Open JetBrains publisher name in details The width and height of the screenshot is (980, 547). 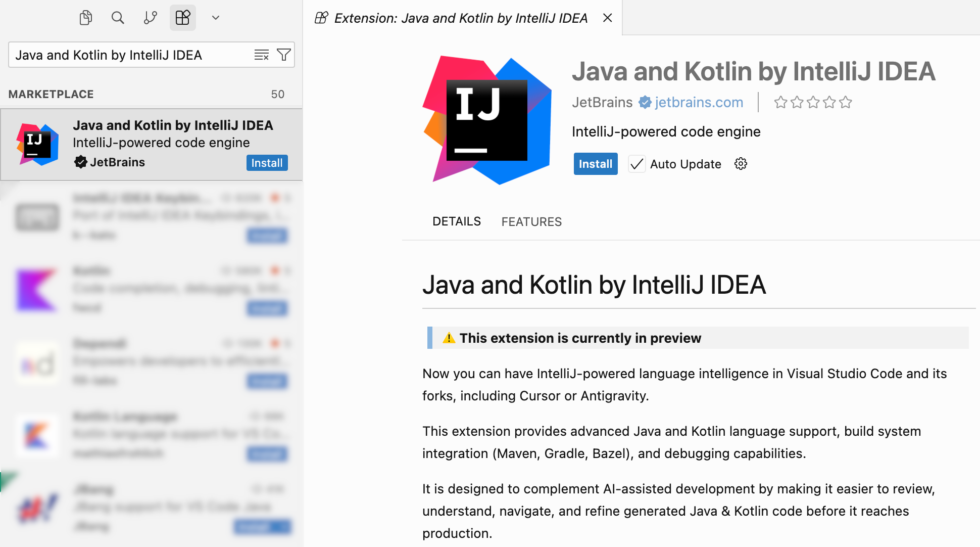602,102
